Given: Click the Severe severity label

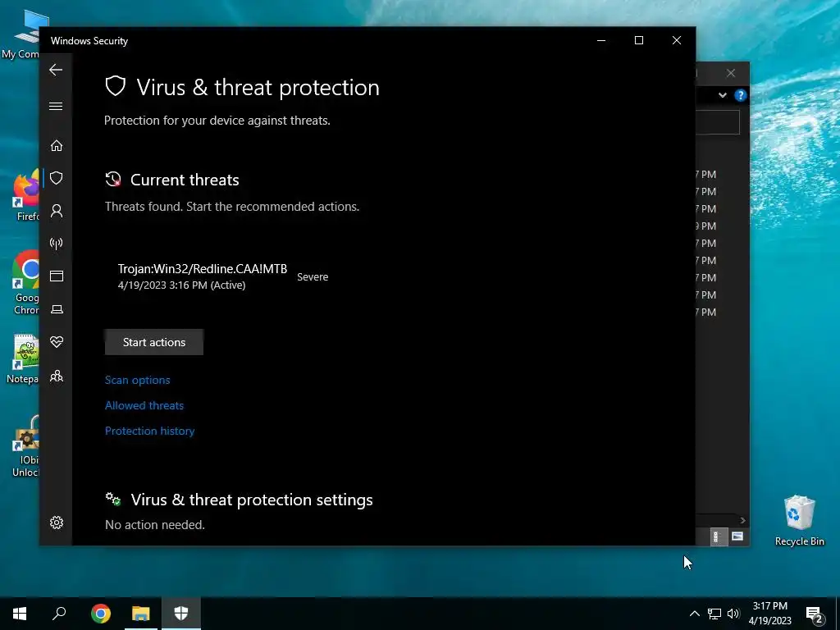Looking at the screenshot, I should click(313, 277).
